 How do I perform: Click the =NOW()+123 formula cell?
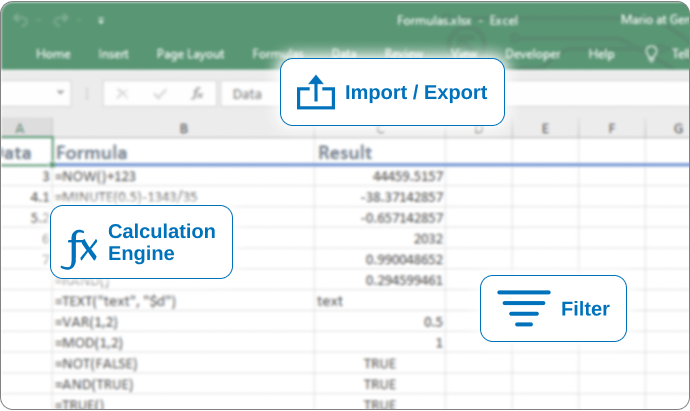click(184, 176)
